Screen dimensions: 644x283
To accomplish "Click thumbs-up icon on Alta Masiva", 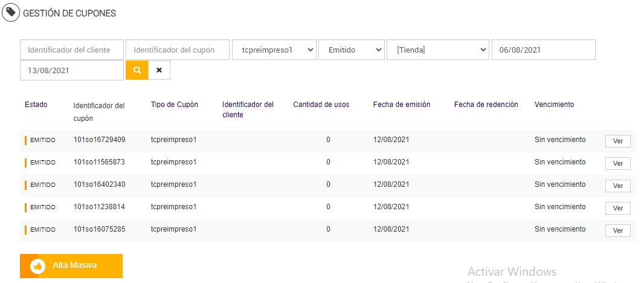I will click(37, 265).
